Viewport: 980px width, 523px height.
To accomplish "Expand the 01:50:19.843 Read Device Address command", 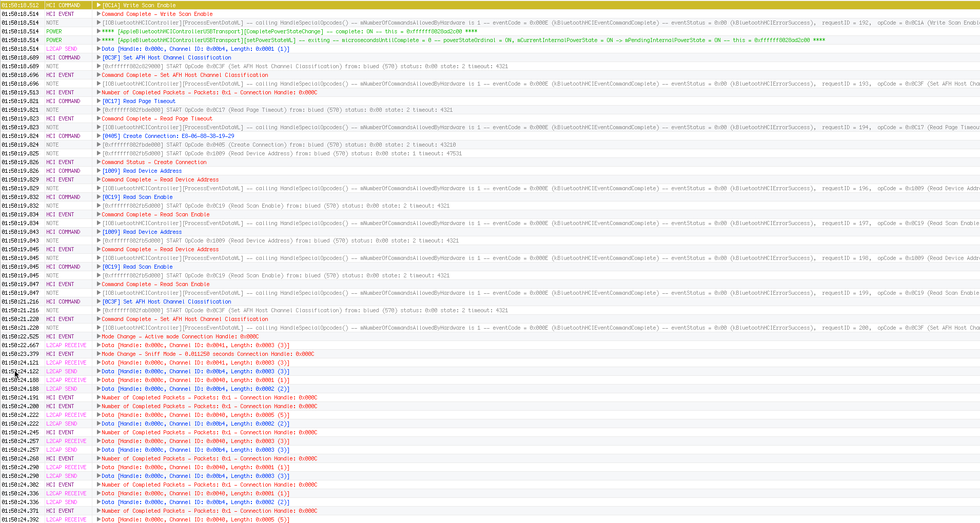I will (x=99, y=232).
